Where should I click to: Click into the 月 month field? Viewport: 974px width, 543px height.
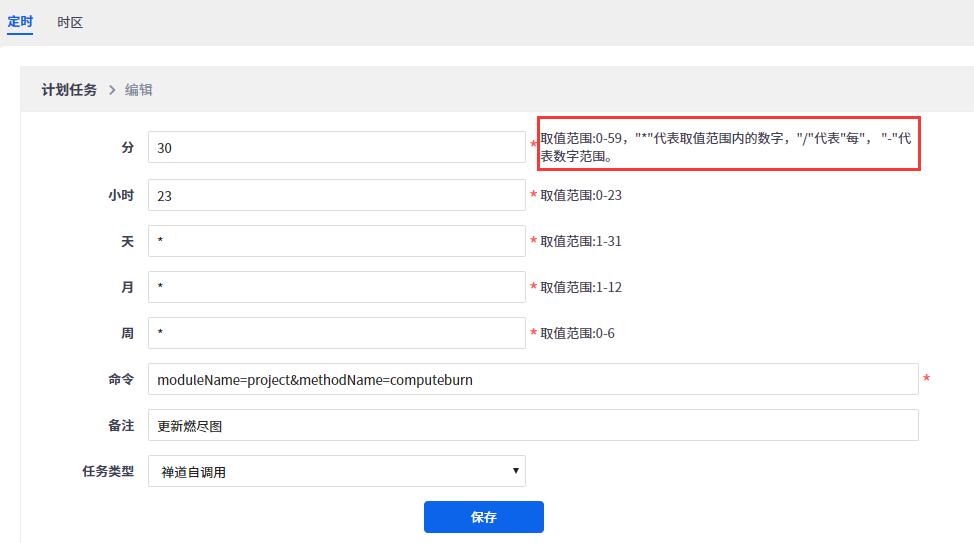click(x=337, y=287)
